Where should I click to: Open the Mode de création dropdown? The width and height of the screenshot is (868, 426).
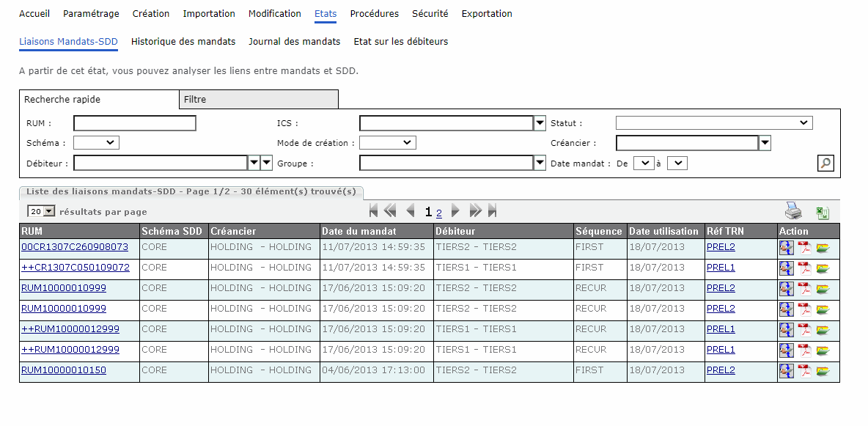[x=387, y=143]
